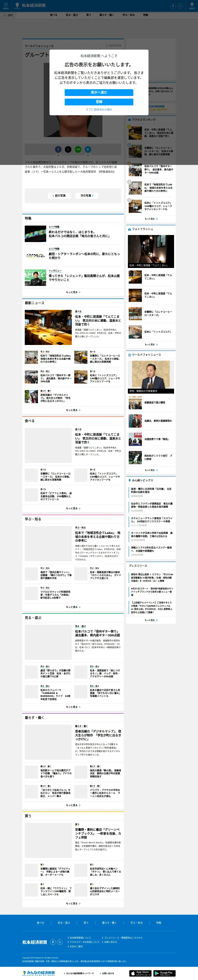The width and height of the screenshot is (198, 980).
Task: Open 信州ギター祭り article in 見る・遊ぶ section
Action: point(98,633)
